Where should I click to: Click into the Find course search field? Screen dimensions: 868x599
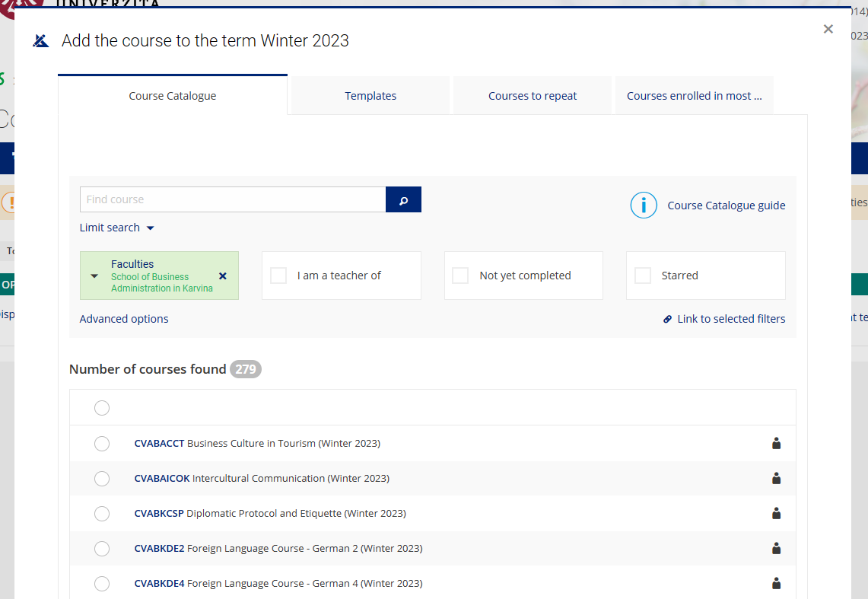(x=233, y=199)
